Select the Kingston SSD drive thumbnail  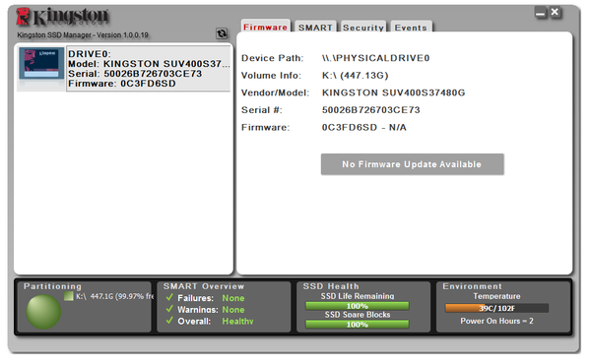coord(41,64)
